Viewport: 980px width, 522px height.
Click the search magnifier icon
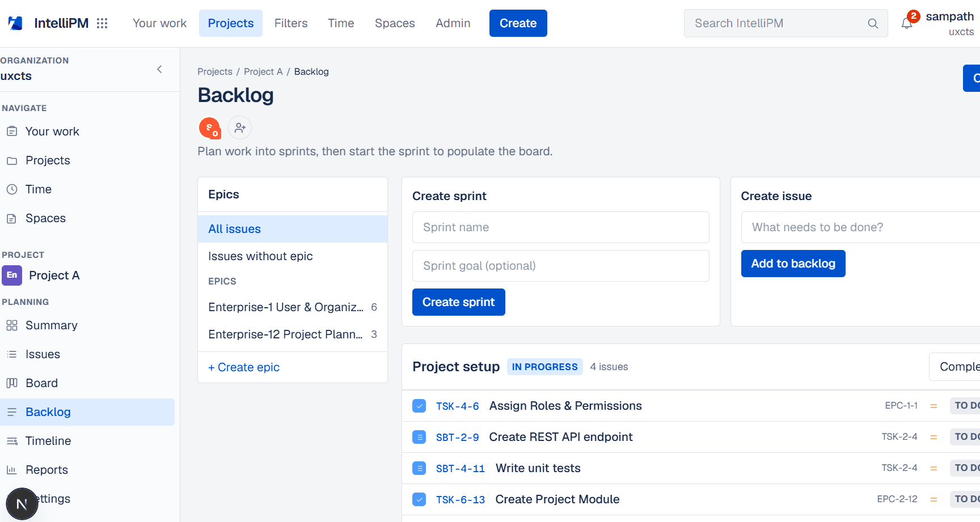[873, 23]
